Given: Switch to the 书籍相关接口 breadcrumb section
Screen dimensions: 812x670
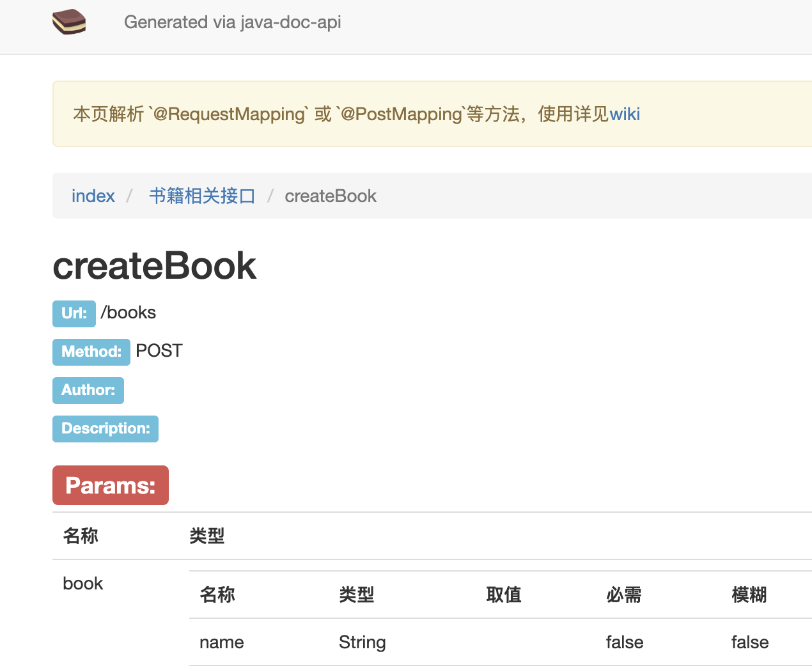Looking at the screenshot, I should point(201,196).
